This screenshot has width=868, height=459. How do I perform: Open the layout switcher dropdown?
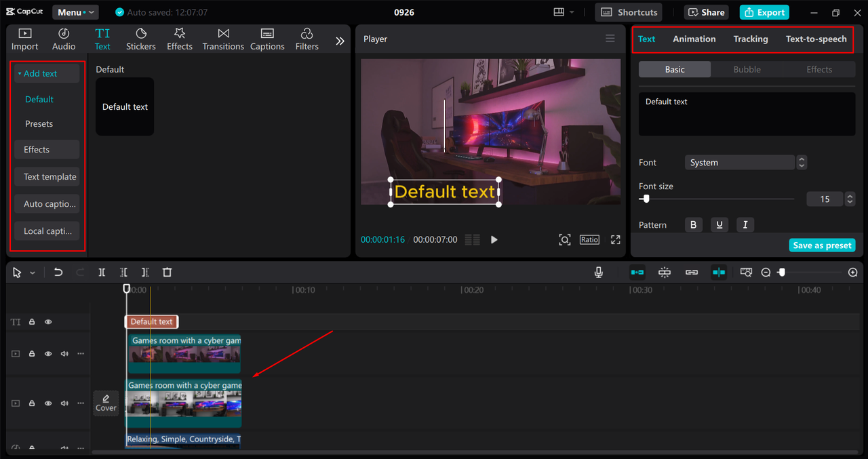point(564,12)
